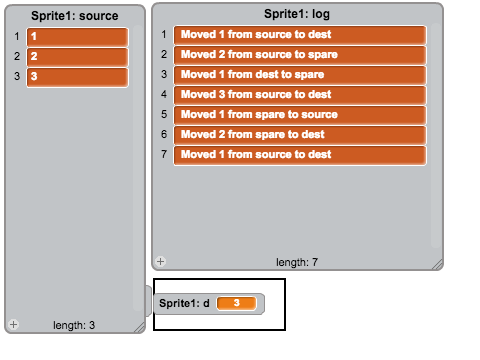Viewport: 480px width, 360px height.
Task: Select source list item 2
Action: [78, 57]
